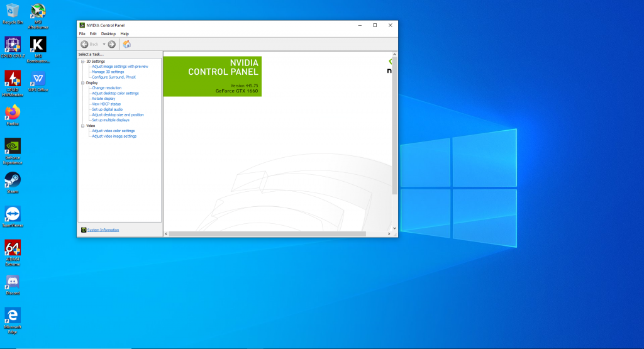This screenshot has height=349, width=644.
Task: Click the vertical scrollbar thumb in content pane
Action: (x=394, y=126)
